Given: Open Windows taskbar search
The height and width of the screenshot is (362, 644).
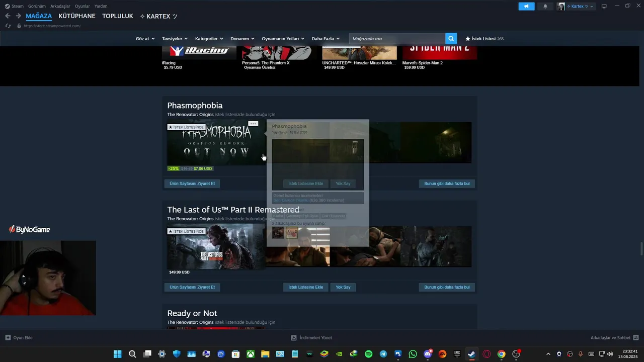Looking at the screenshot, I should coord(132,354).
